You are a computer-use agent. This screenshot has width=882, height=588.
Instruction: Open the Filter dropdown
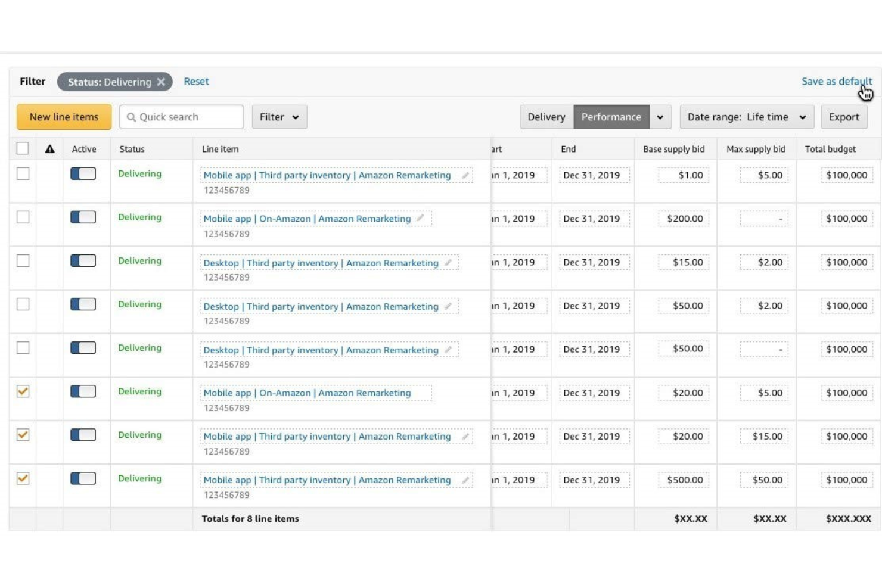pyautogui.click(x=279, y=117)
